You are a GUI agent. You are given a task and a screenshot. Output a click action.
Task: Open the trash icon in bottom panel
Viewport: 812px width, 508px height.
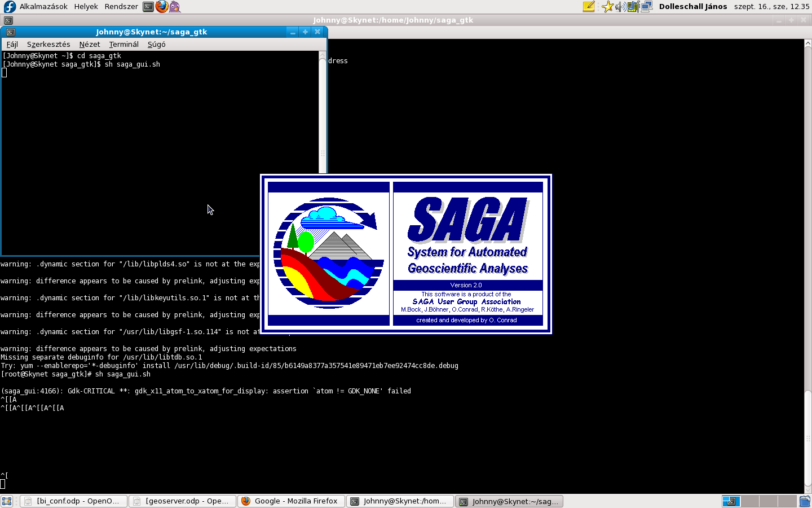click(x=805, y=501)
